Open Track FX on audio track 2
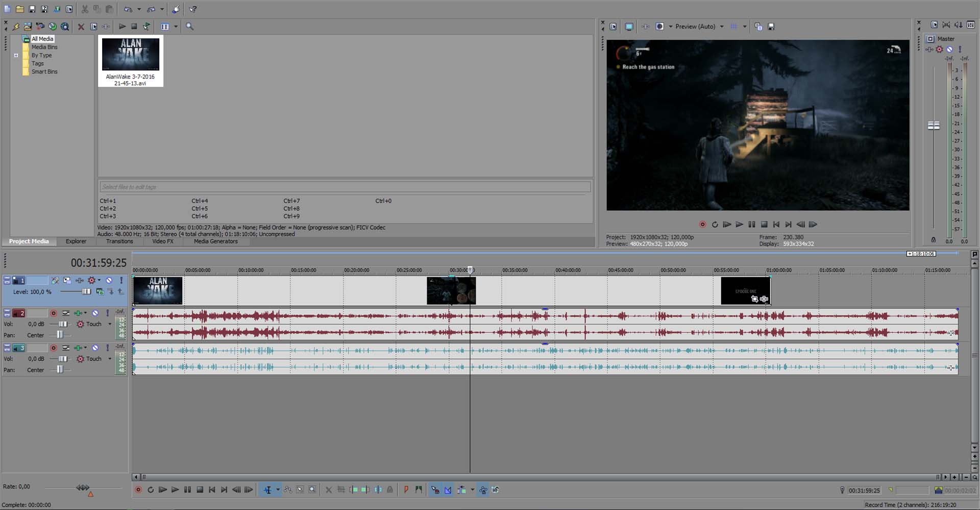This screenshot has width=980, height=510. (78, 313)
